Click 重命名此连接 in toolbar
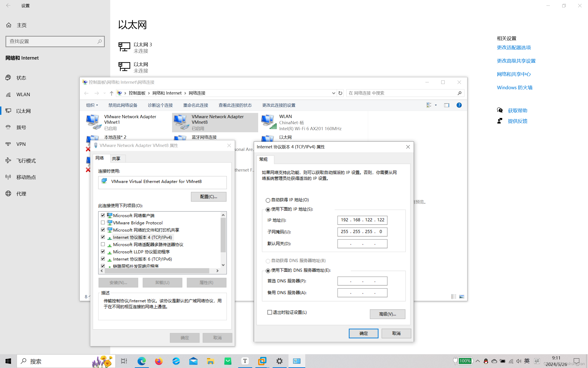This screenshot has width=588, height=368. [196, 105]
